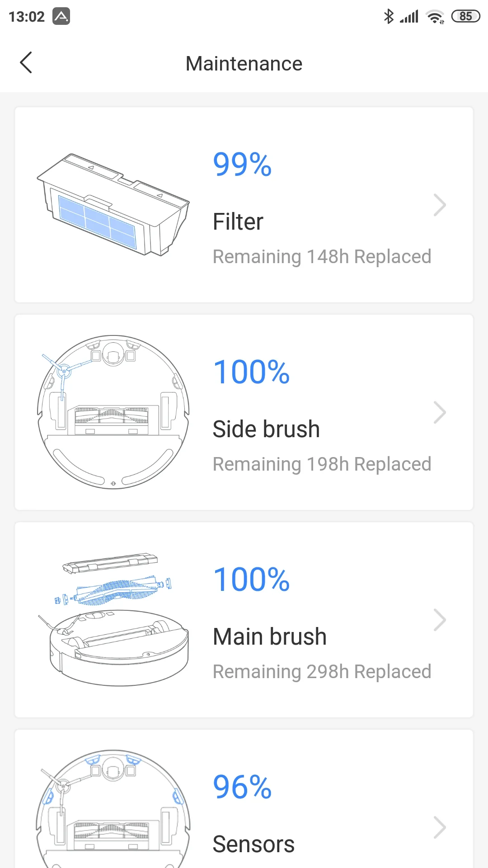
Task: Open the Main brush entry label
Action: tap(270, 637)
